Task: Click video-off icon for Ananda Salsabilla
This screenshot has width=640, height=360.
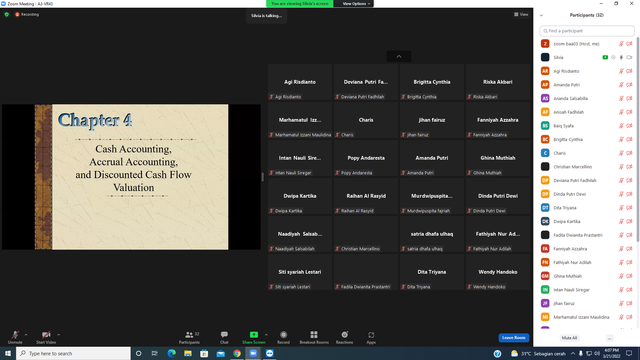Action: (629, 98)
